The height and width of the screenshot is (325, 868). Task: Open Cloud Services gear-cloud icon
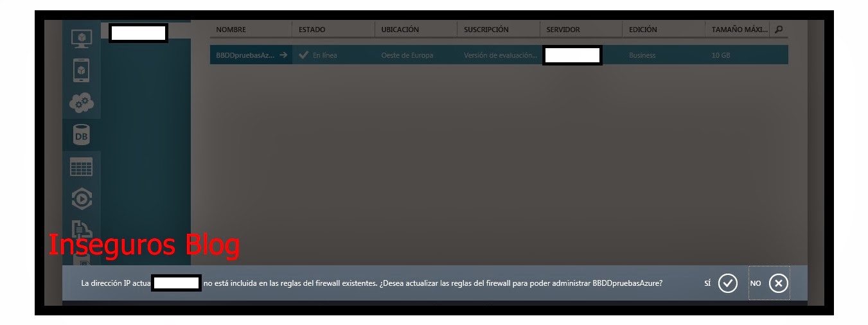pos(82,102)
